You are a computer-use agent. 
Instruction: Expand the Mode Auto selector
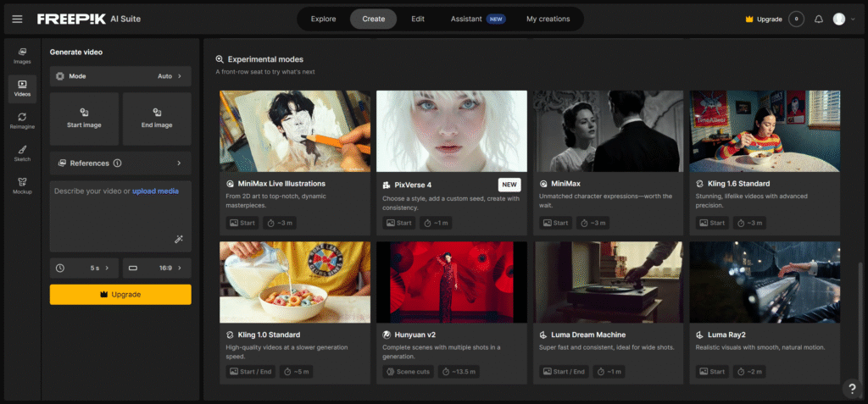(120, 76)
